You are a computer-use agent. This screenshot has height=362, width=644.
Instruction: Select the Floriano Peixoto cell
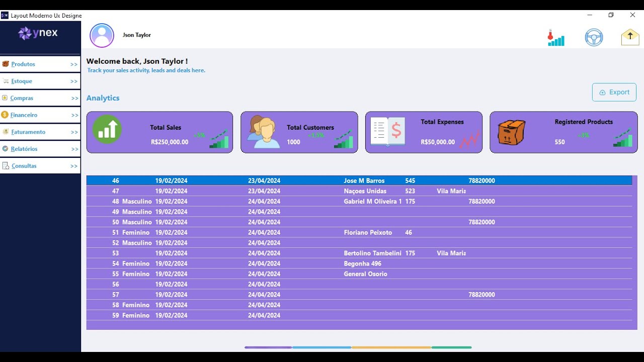click(368, 232)
